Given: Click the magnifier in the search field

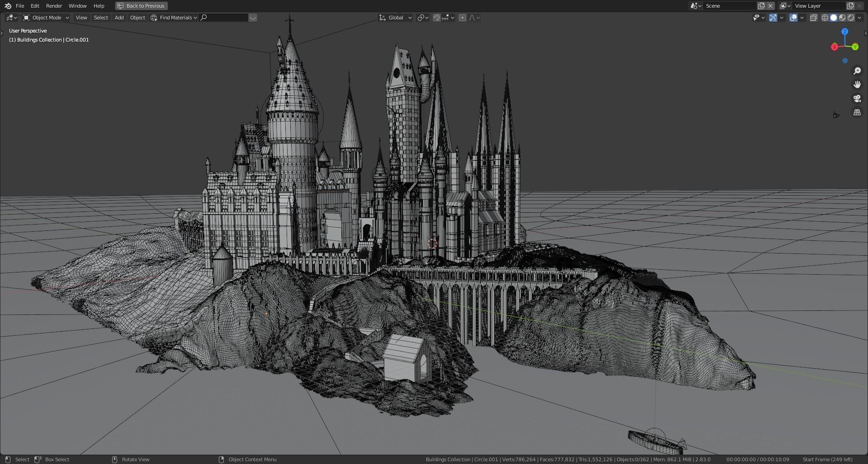Looking at the screenshot, I should 204,18.
